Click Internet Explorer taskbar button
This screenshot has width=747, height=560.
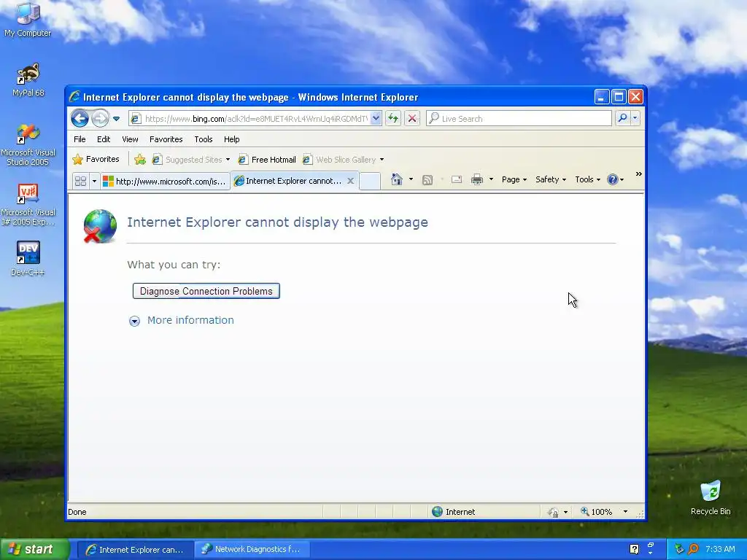[135, 550]
